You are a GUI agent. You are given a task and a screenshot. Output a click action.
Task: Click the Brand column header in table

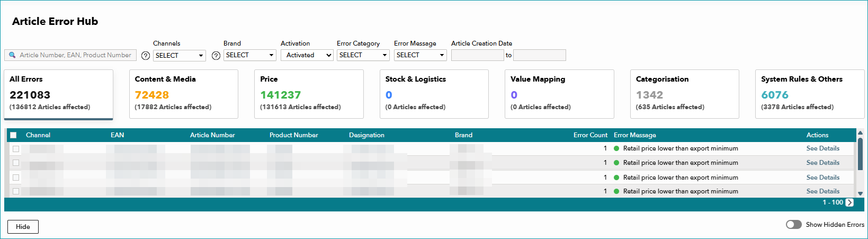point(463,135)
